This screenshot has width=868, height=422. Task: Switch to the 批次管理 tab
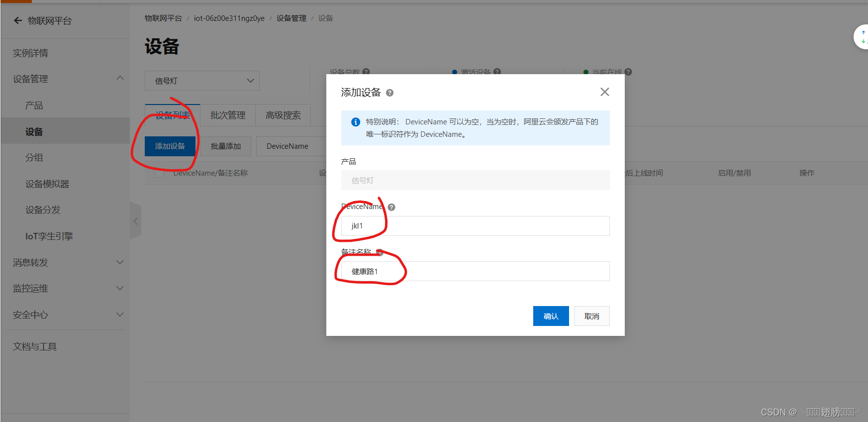(x=228, y=115)
